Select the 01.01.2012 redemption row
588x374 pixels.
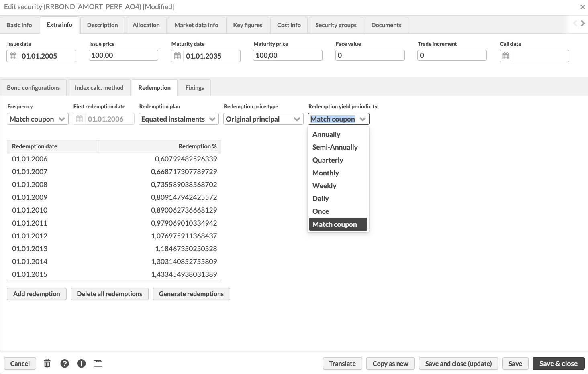[114, 236]
